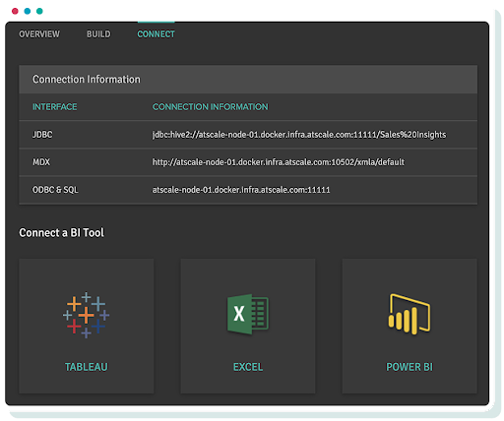Click the JDBC interface cell
The width and height of the screenshot is (504, 421).
coord(42,135)
